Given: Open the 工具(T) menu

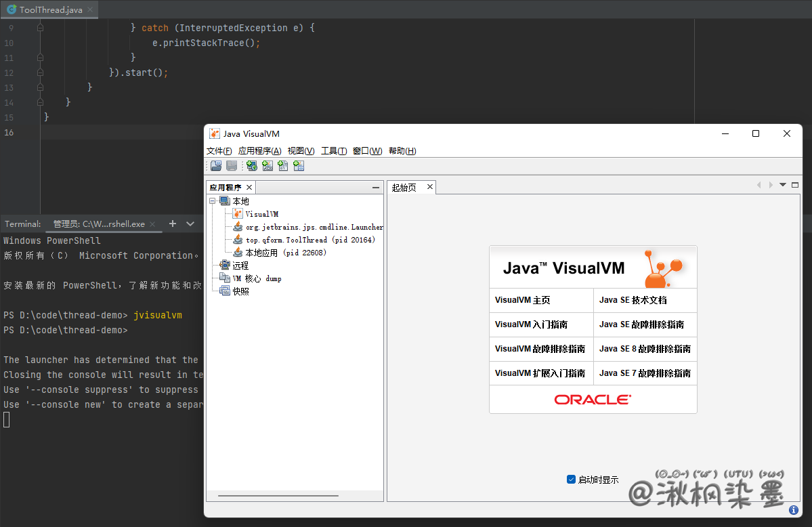Looking at the screenshot, I should tap(334, 151).
